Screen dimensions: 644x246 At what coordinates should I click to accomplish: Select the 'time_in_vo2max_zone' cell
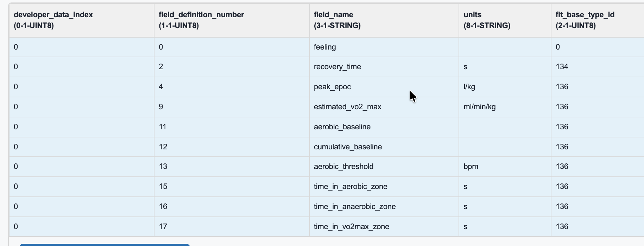[x=352, y=227]
